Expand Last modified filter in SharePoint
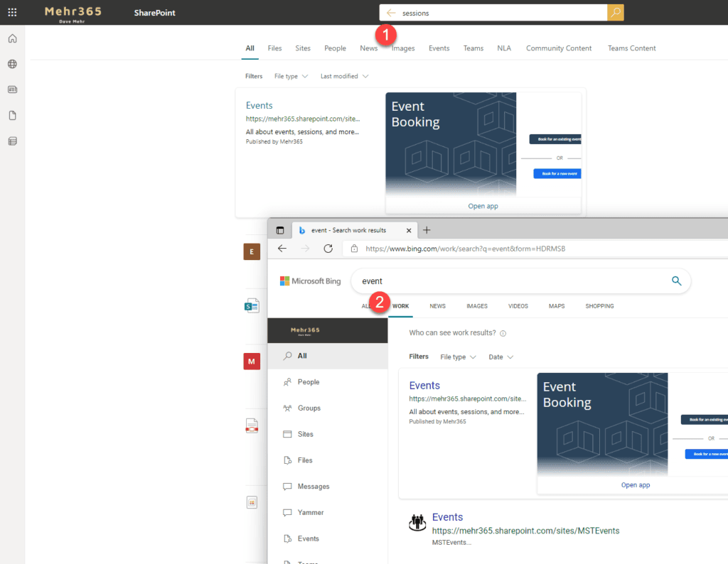Screen dimensions: 728x564 (345, 76)
